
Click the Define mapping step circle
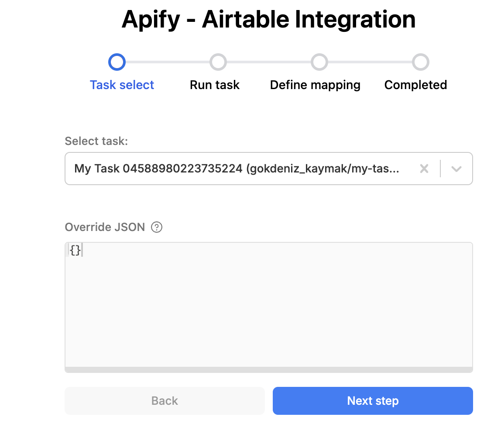[319, 62]
